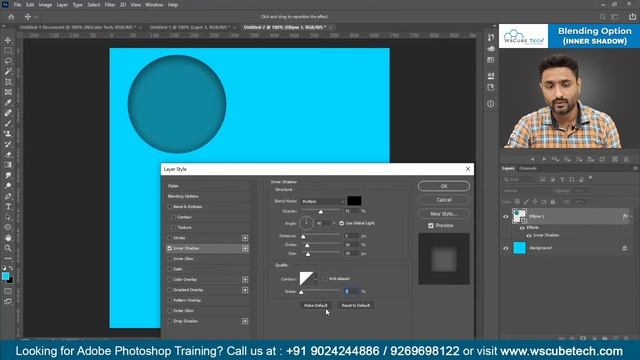Select the Crop tool
This screenshot has width=640, height=360.
click(8, 82)
